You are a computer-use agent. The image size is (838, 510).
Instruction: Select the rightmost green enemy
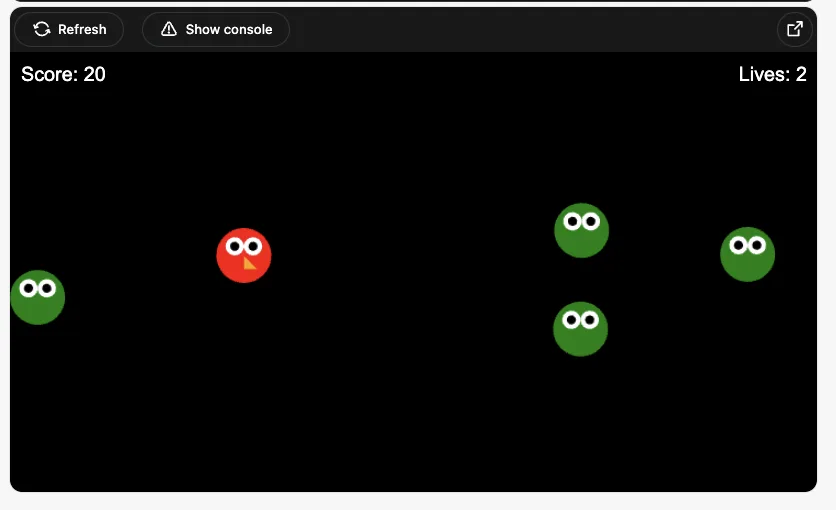click(747, 255)
